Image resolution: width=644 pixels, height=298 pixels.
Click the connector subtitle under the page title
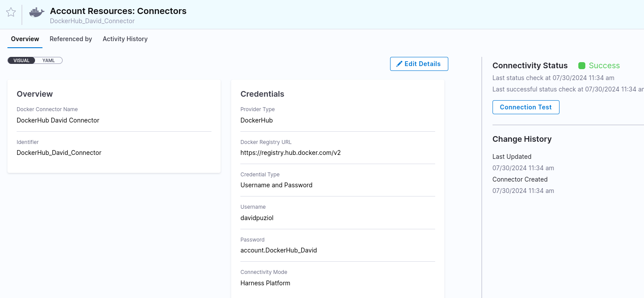[92, 21]
